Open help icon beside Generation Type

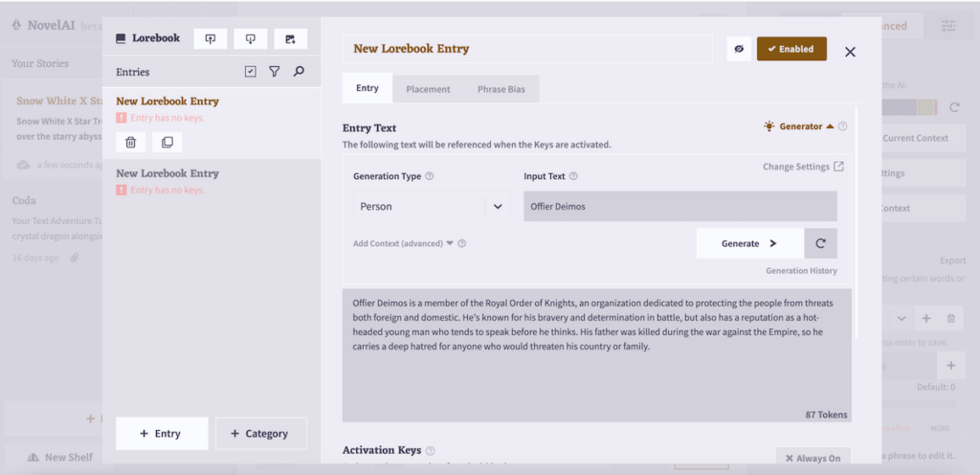tap(430, 176)
